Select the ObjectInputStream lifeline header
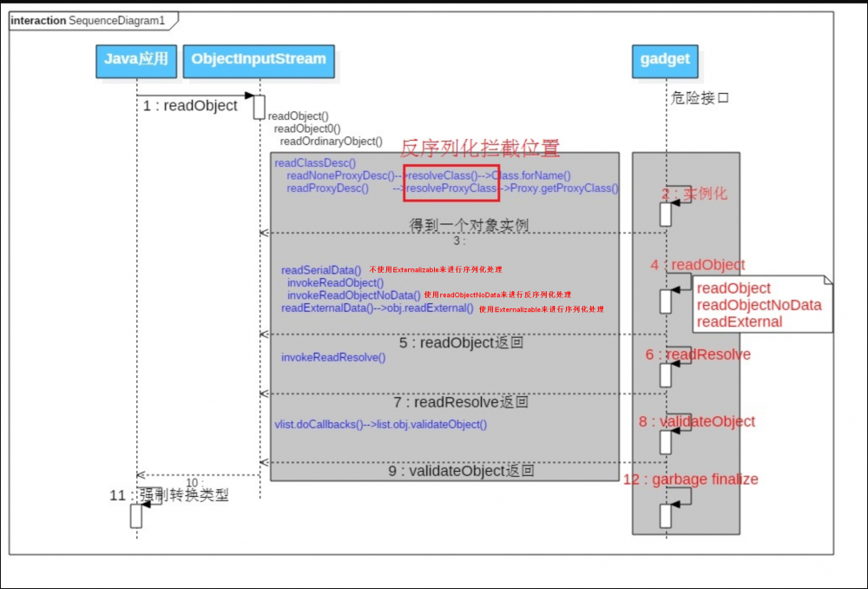868x589 pixels. [x=258, y=61]
